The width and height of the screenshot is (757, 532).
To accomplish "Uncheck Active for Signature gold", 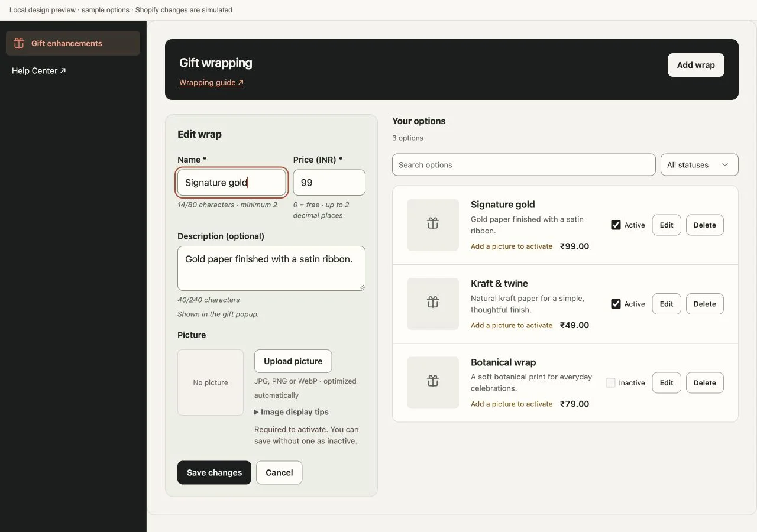I will point(616,225).
